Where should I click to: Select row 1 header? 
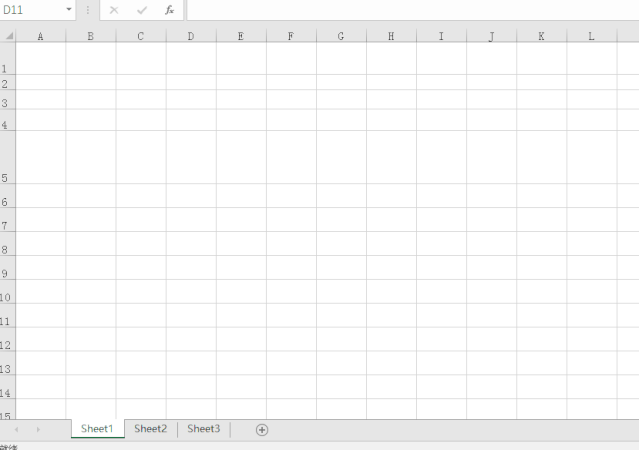pos(8,58)
